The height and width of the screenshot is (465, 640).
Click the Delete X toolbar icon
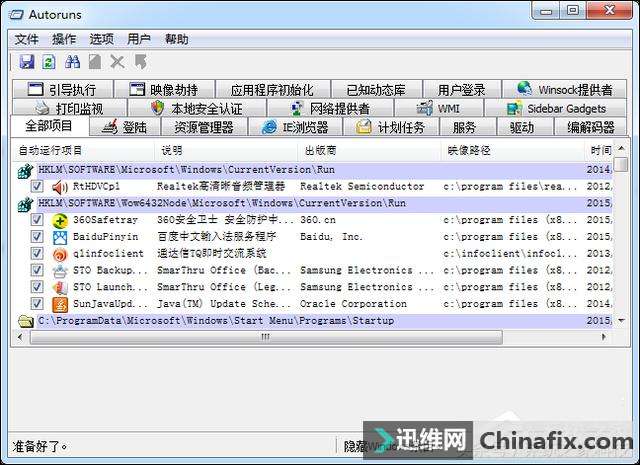tap(117, 62)
